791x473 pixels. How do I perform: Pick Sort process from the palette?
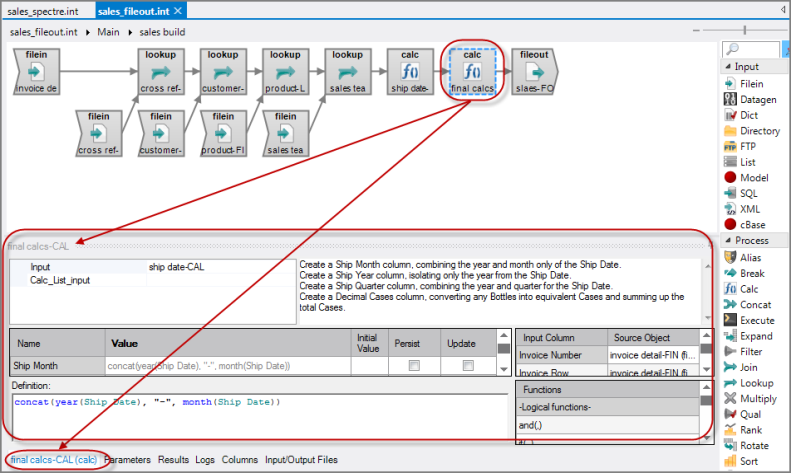point(741,461)
